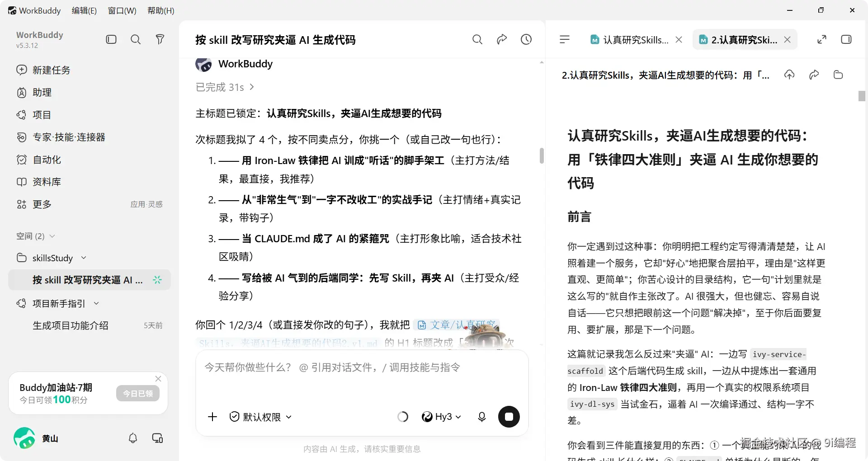Stop generation with the black stop button
This screenshot has height=461, width=868.
pyautogui.click(x=509, y=417)
